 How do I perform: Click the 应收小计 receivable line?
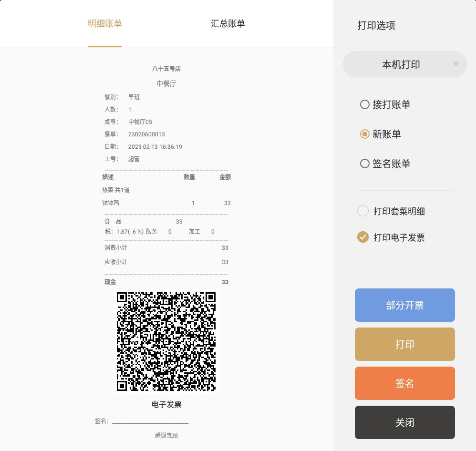point(166,262)
